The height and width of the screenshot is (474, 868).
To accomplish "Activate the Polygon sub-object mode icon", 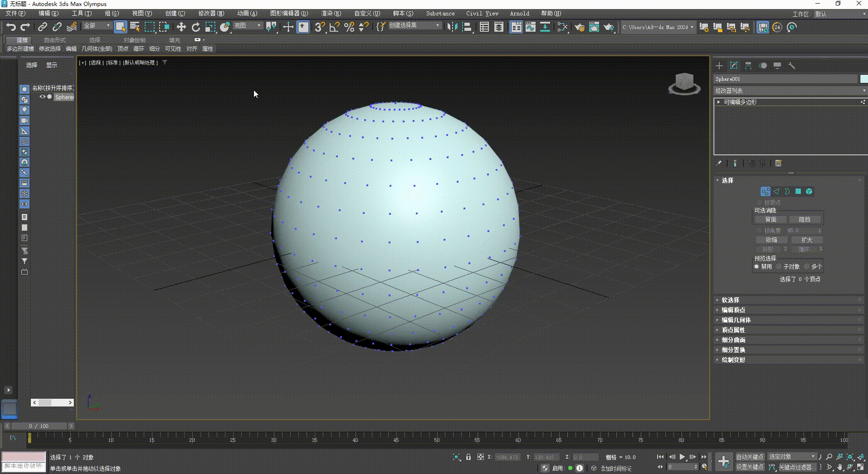I will (798, 191).
